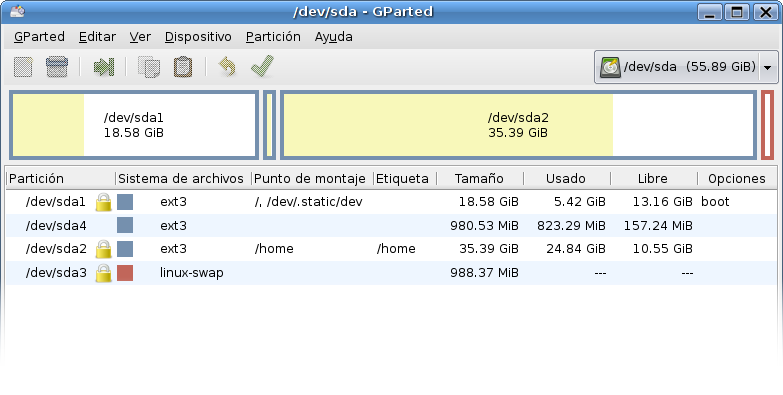Viewport: 783px width, 395px height.
Task: Click the device dropdown arrow button
Action: (x=768, y=67)
